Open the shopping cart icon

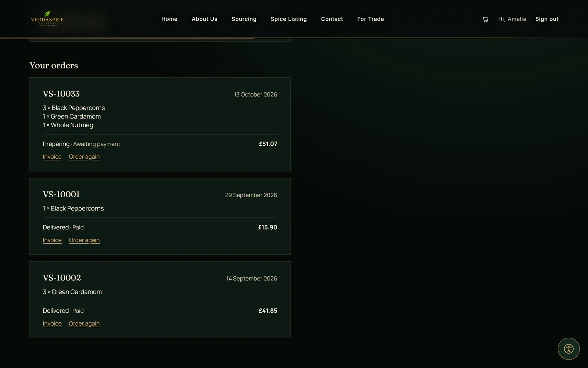coord(485,19)
